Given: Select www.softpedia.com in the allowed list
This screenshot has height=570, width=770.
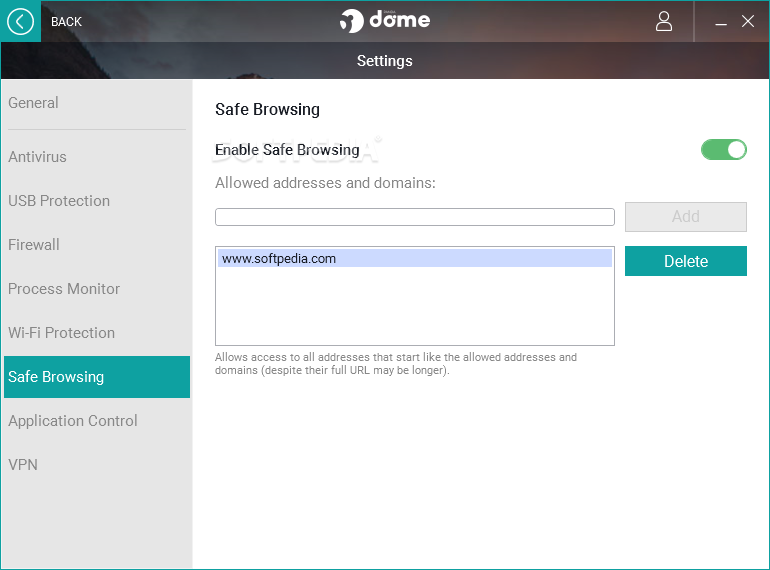Looking at the screenshot, I should tap(415, 258).
